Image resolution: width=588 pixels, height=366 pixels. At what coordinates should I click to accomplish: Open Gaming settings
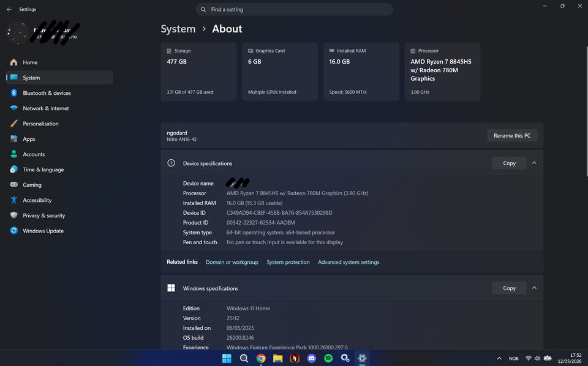tap(59, 185)
